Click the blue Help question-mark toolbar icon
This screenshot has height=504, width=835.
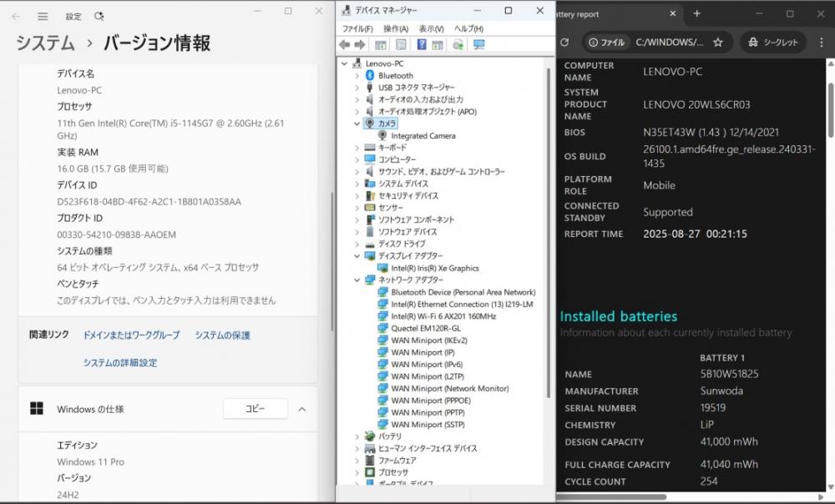click(x=422, y=45)
